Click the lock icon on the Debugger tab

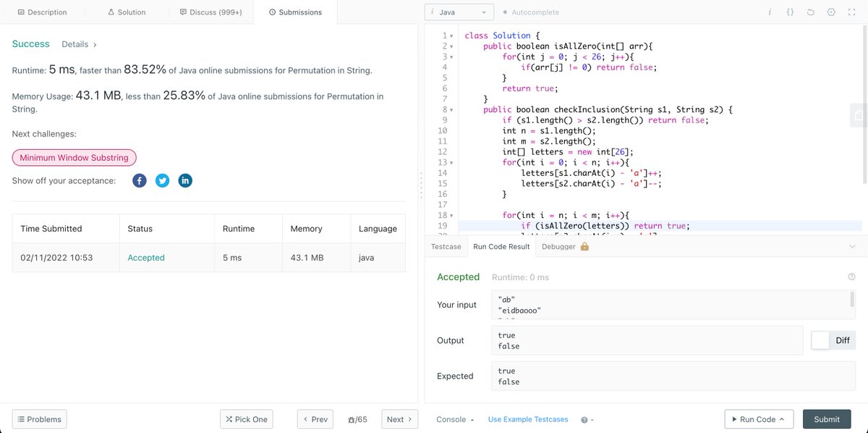[x=584, y=246]
